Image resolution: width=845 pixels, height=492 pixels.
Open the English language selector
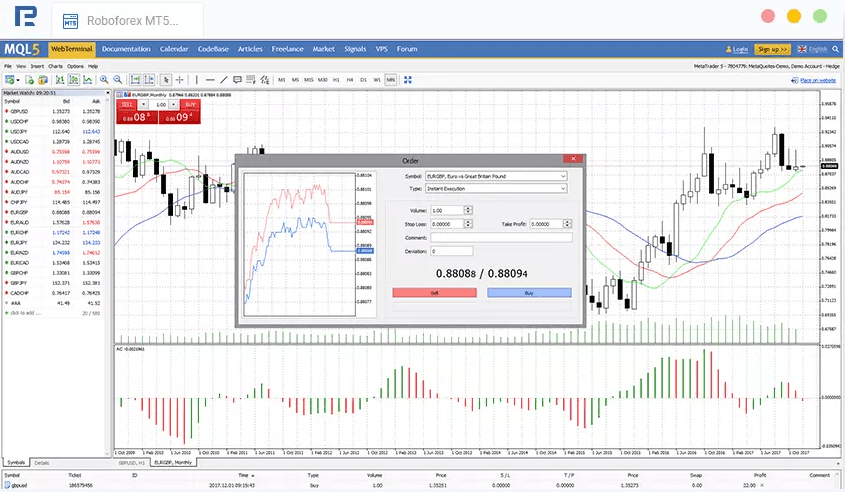click(813, 49)
